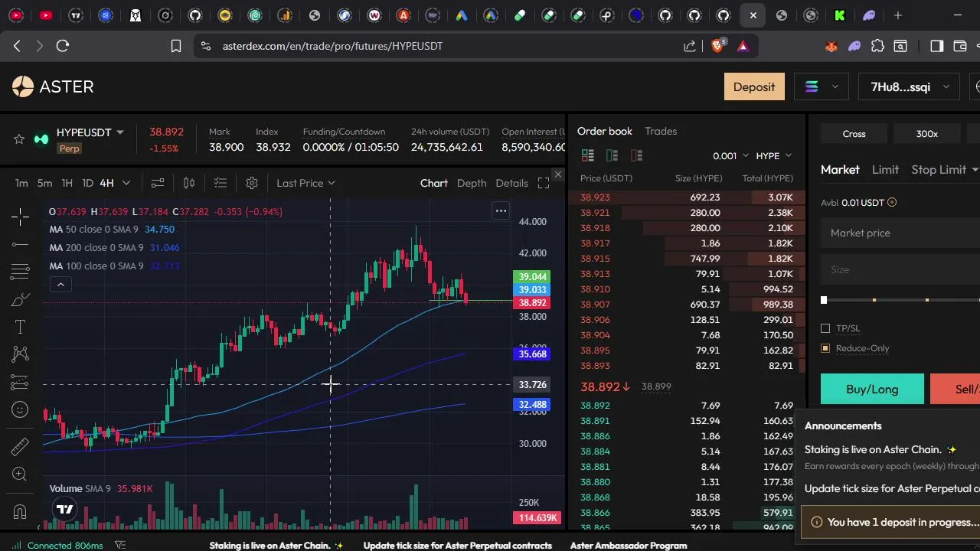The width and height of the screenshot is (980, 551).
Task: Open the 0.001 tick size dropdown
Action: click(x=730, y=155)
